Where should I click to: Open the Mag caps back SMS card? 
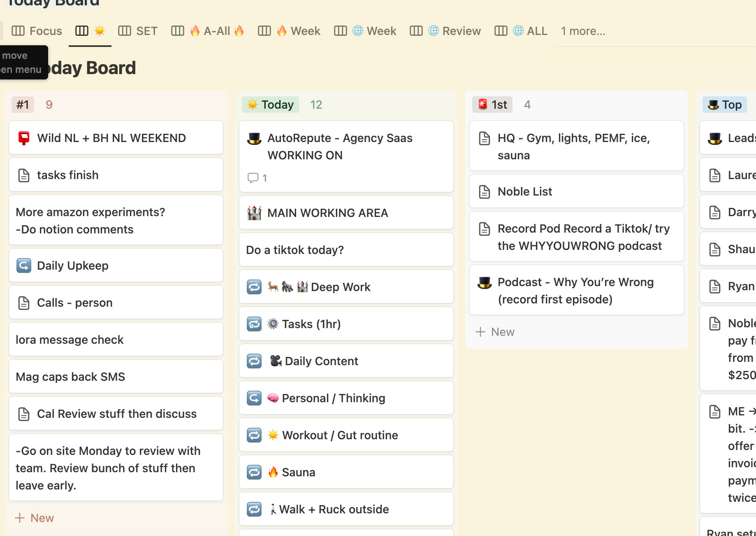[x=116, y=377]
